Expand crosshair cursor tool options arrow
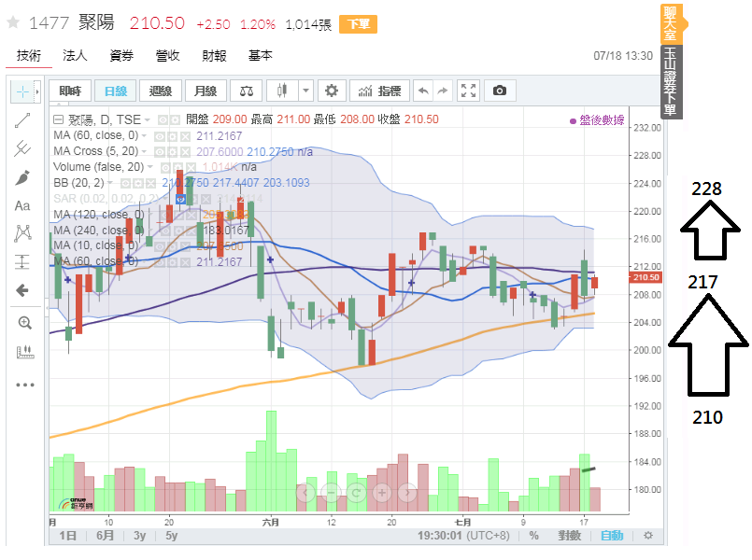The image size is (752, 560). tap(37, 91)
